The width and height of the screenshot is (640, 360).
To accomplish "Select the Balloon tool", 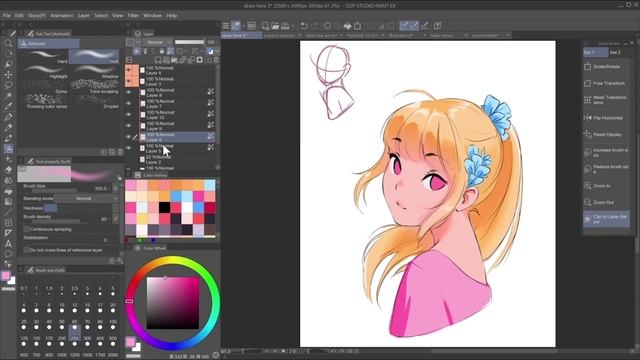I will [x=8, y=254].
